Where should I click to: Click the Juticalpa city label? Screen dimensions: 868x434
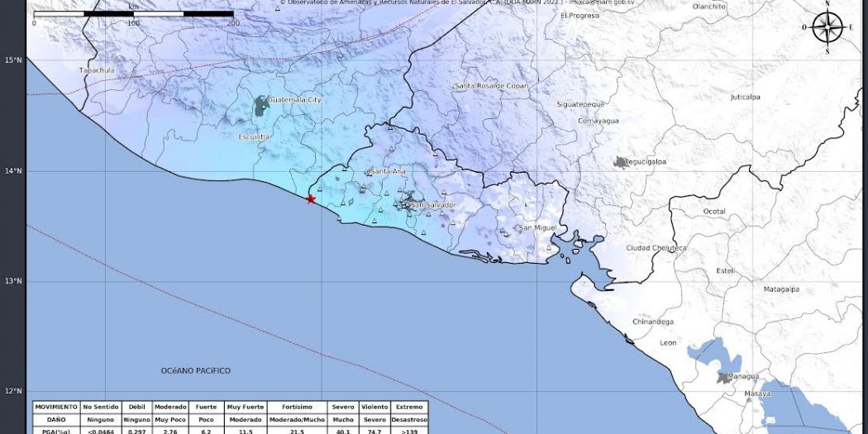click(x=745, y=97)
